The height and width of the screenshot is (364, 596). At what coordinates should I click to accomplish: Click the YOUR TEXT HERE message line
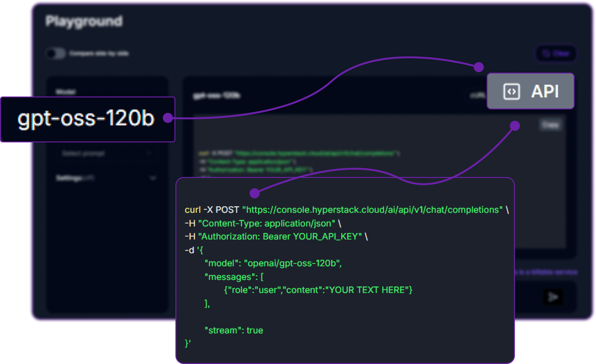[318, 290]
